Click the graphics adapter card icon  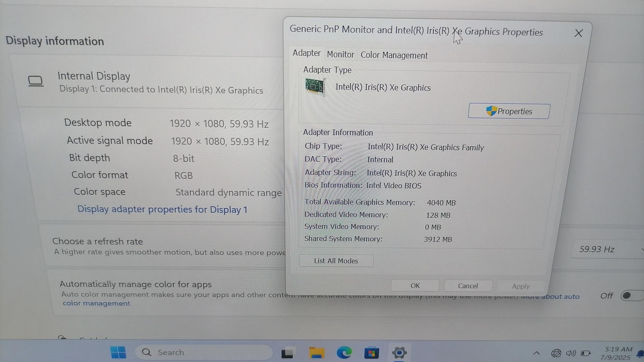click(x=315, y=86)
